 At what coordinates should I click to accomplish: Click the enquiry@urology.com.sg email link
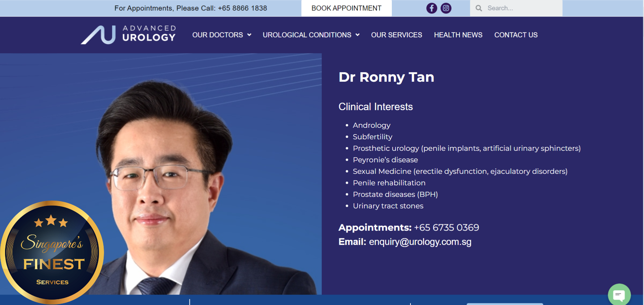click(x=420, y=242)
